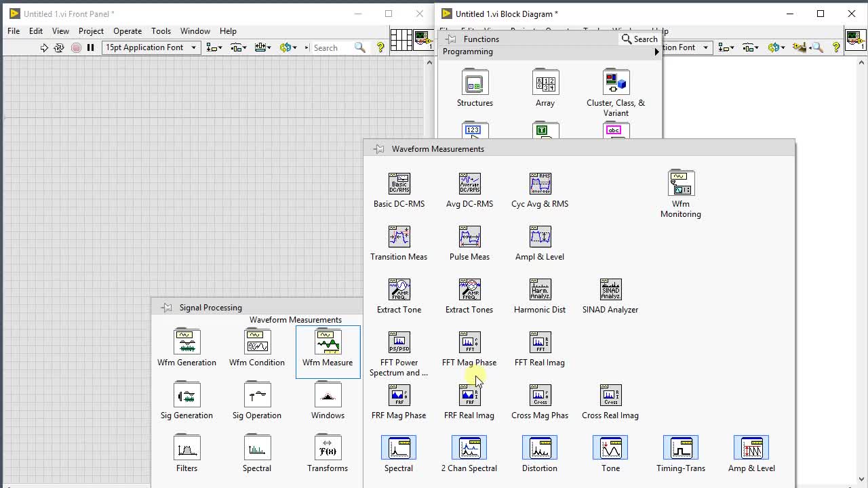Open Align Objects dropdown on Block Diagram
Screen dimensions: 868x488
click(726, 47)
